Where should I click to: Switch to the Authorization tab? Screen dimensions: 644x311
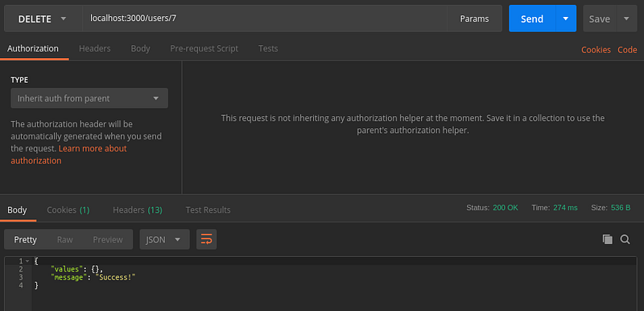point(33,48)
